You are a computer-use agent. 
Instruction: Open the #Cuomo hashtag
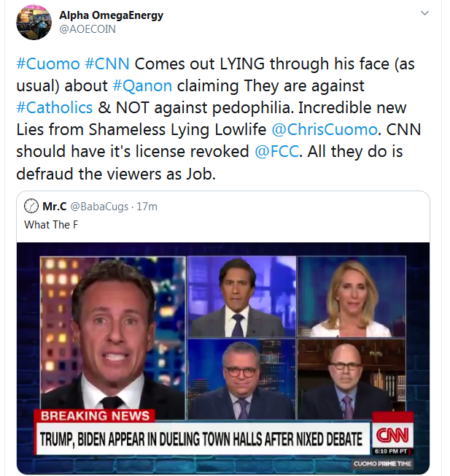coord(48,64)
